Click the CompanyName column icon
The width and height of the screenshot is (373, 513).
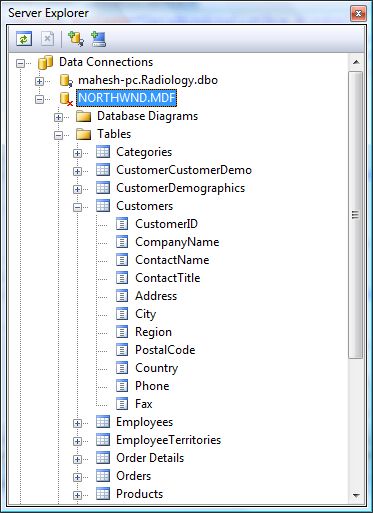click(x=122, y=242)
